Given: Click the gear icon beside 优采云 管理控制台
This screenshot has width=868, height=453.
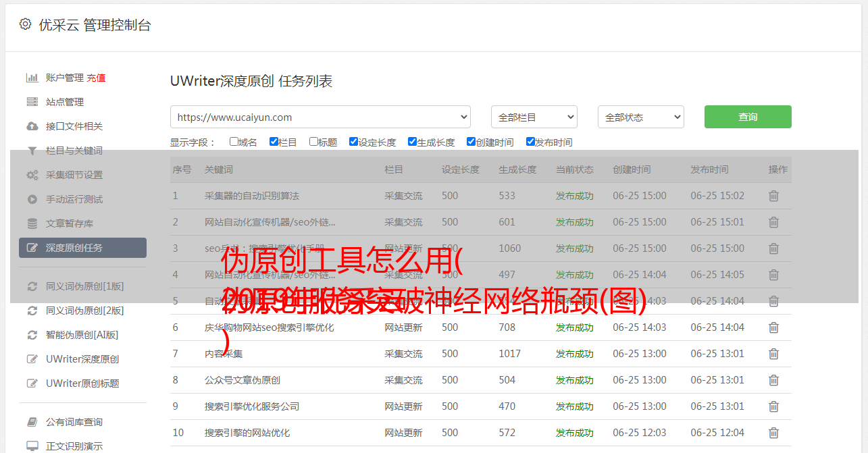Looking at the screenshot, I should pyautogui.click(x=25, y=24).
